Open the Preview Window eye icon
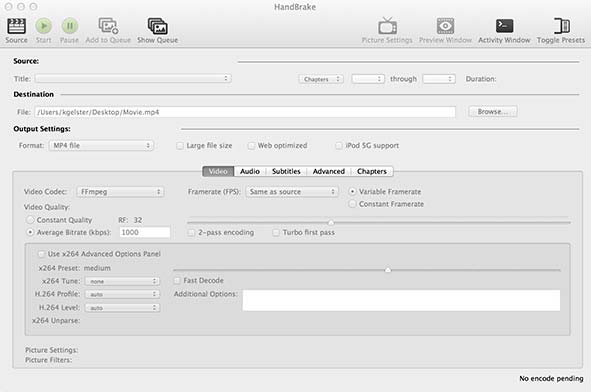The image size is (591, 392). pyautogui.click(x=446, y=26)
